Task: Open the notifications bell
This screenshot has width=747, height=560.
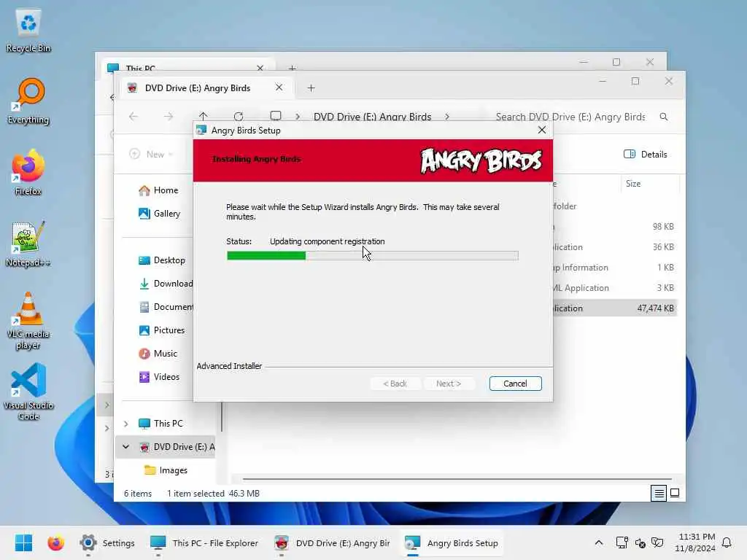Action: pos(727,542)
